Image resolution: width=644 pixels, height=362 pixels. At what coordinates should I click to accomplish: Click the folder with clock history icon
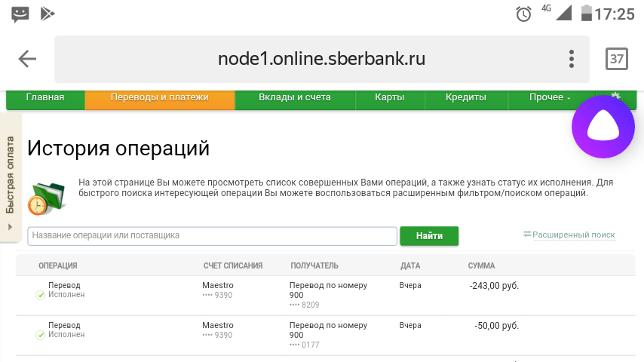47,198
